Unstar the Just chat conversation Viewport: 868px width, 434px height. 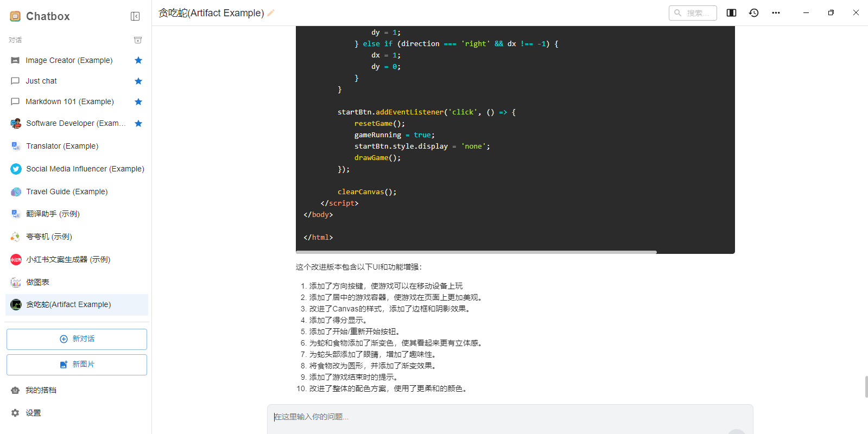[x=138, y=81]
